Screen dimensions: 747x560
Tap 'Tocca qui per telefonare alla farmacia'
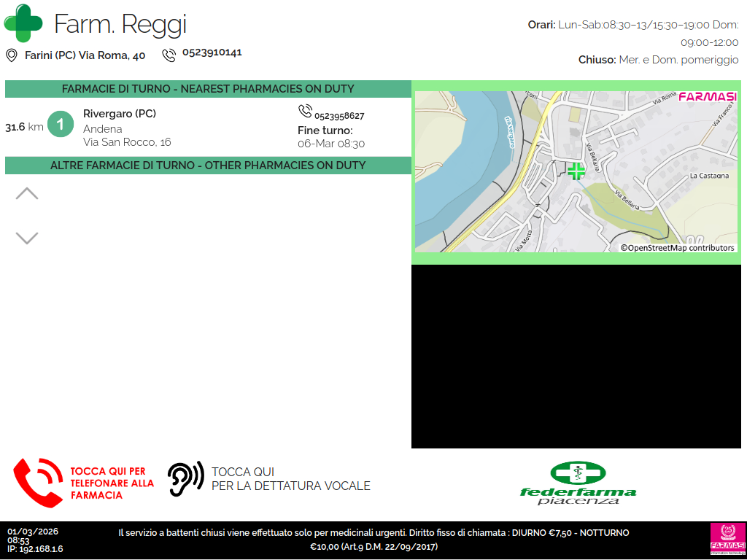coord(112,483)
